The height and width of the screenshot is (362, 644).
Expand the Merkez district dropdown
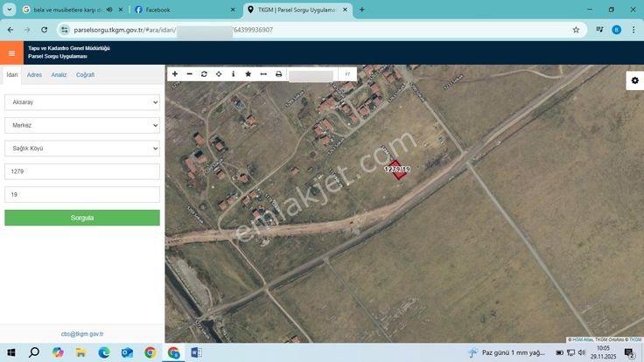point(82,125)
